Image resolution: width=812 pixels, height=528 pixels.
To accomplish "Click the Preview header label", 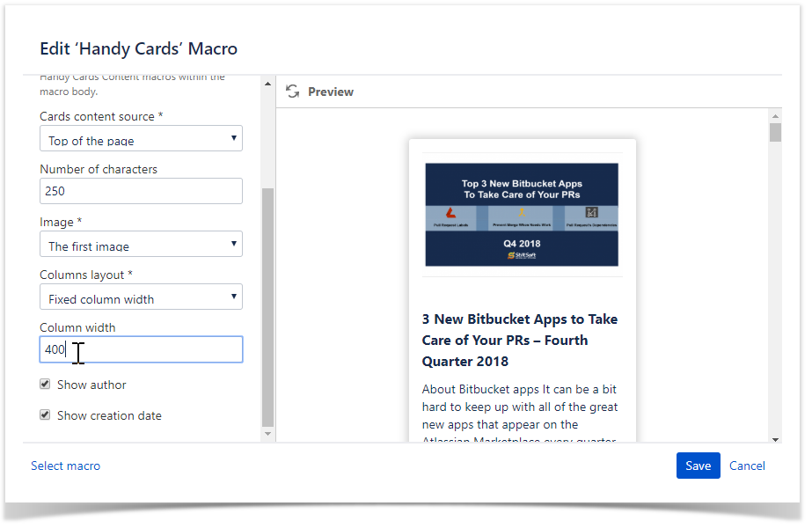I will coord(331,92).
